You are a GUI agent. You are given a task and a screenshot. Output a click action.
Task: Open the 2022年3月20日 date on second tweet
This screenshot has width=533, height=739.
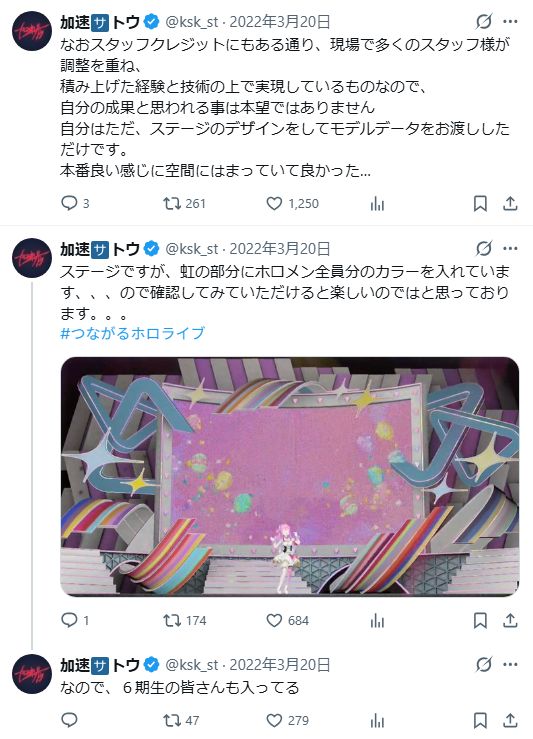280,249
